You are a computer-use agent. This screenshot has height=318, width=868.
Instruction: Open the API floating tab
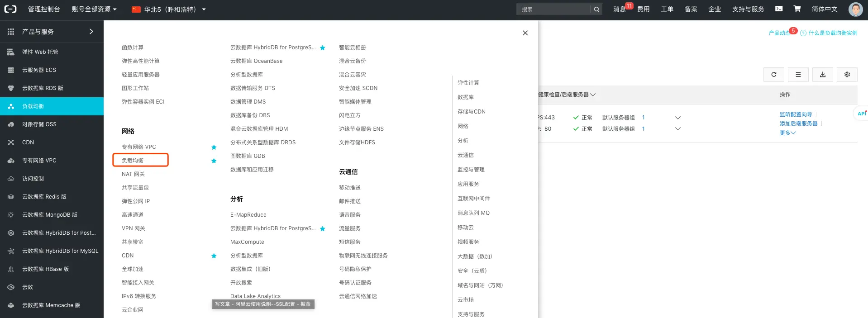[x=862, y=113]
